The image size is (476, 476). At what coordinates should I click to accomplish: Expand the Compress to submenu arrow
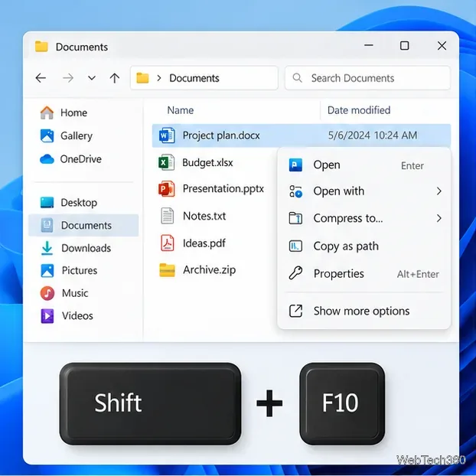pyautogui.click(x=439, y=218)
